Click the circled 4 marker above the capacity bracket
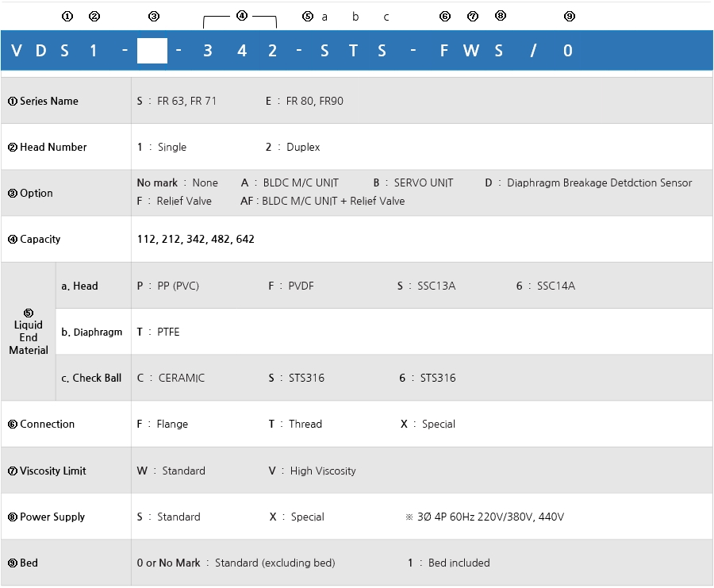Viewport: 714px width, 588px height. point(242,15)
